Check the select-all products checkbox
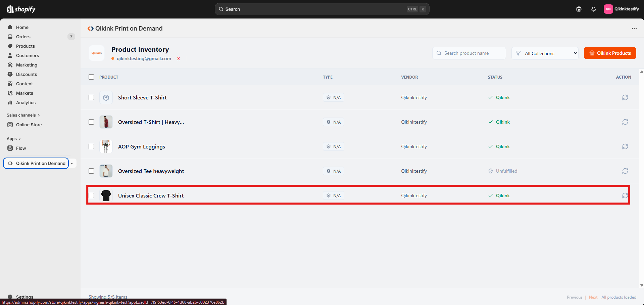Image resolution: width=644 pixels, height=305 pixels. pyautogui.click(x=91, y=77)
